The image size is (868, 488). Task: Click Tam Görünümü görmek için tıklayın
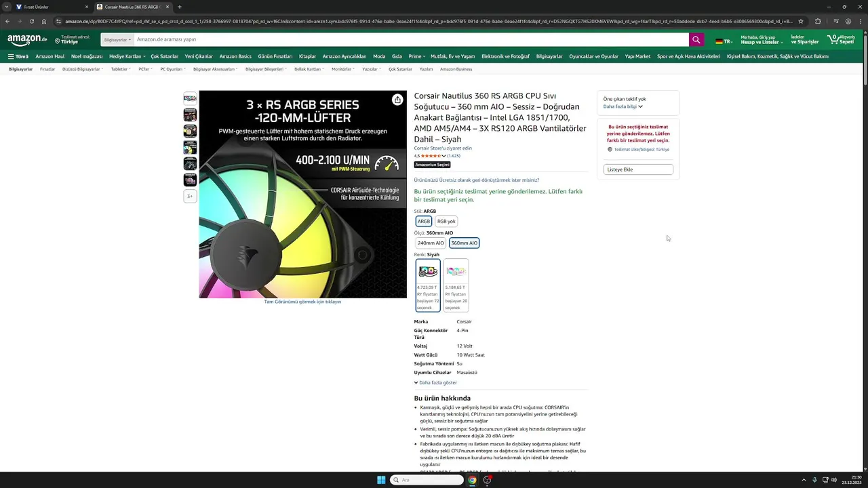coord(302,302)
